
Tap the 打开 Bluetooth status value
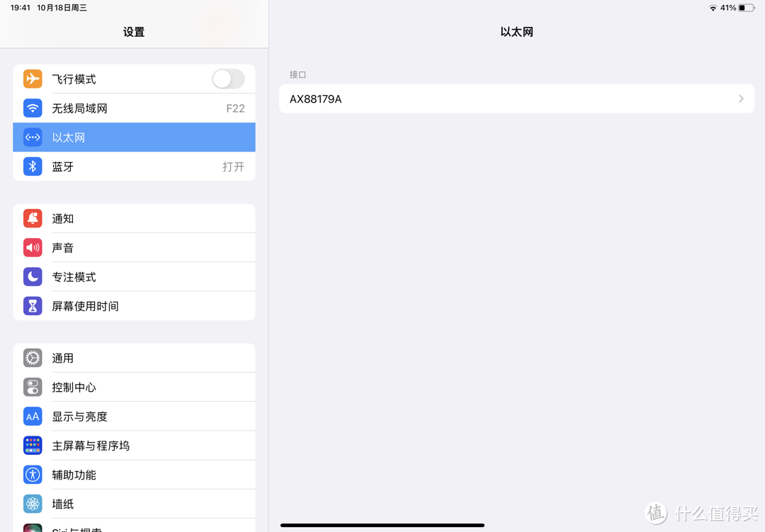click(x=234, y=167)
